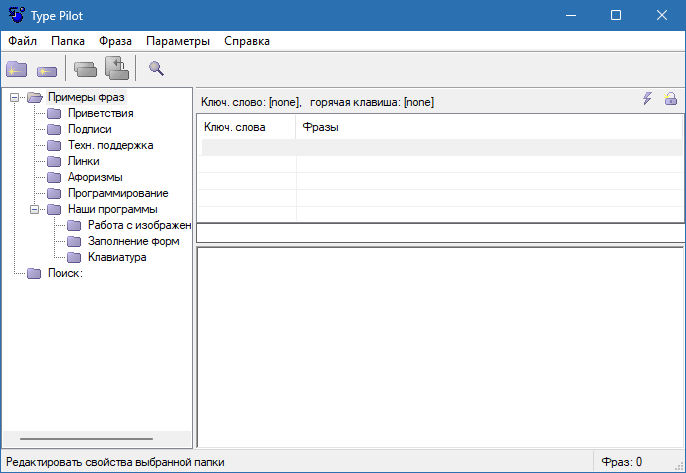Minimize the Type Pilot window
Image resolution: width=686 pixels, height=473 pixels.
570,15
